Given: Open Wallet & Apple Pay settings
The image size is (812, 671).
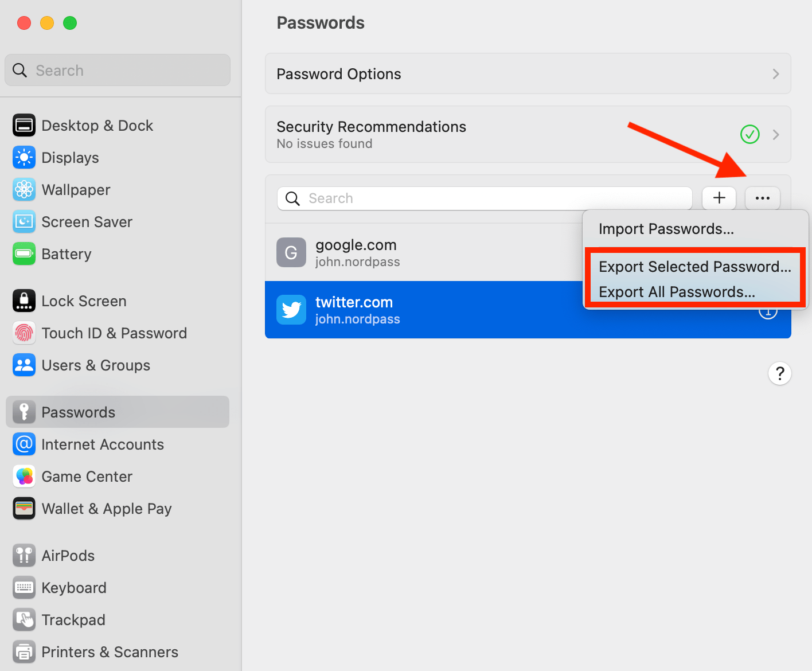Looking at the screenshot, I should 24,508.
